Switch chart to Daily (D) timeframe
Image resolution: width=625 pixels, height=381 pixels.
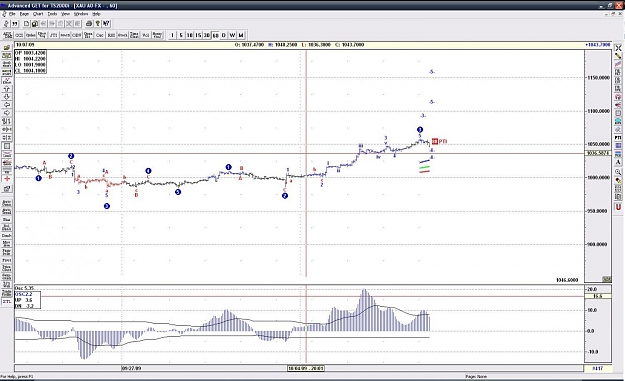pos(224,35)
